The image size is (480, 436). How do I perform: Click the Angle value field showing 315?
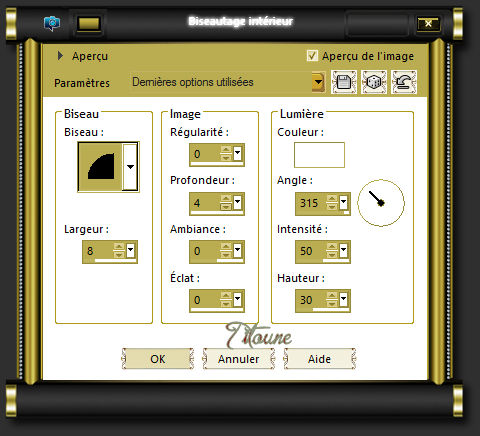(x=310, y=203)
